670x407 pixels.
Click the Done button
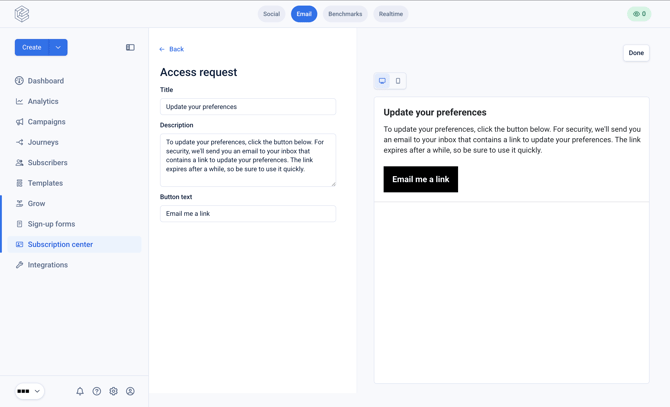tap(636, 53)
